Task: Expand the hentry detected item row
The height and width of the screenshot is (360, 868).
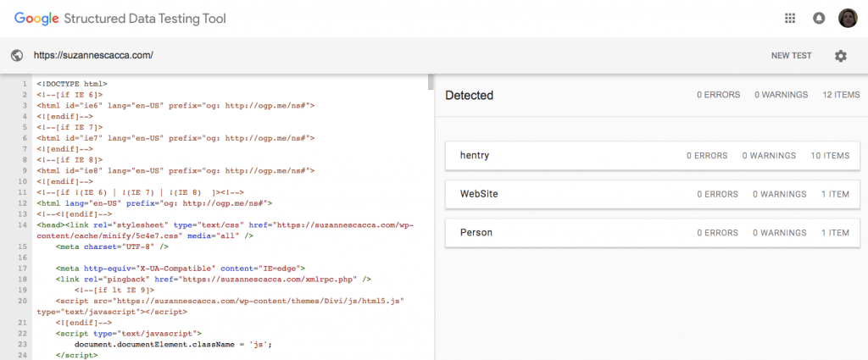Action: [x=652, y=156]
